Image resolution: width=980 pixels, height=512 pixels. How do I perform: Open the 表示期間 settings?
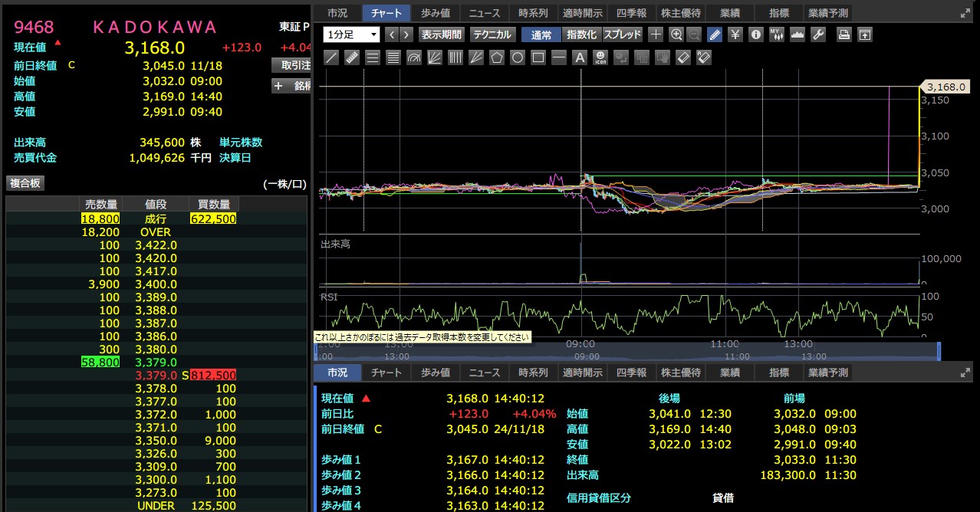[442, 34]
